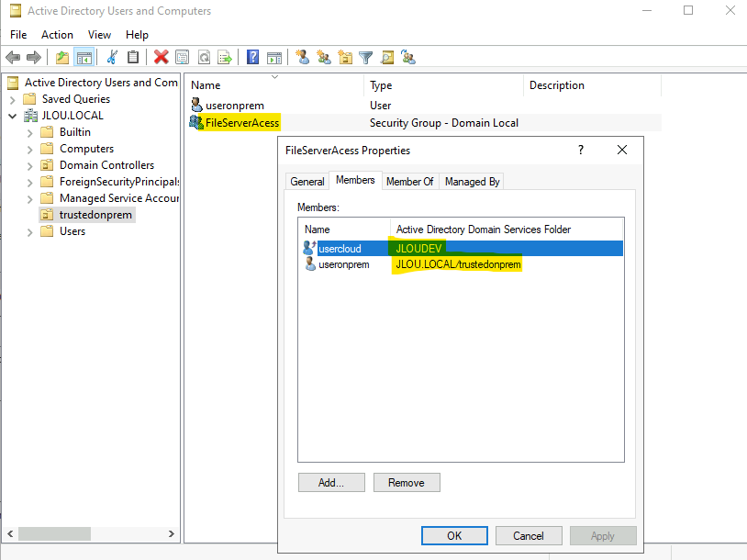Click the Description column header

tap(592, 85)
